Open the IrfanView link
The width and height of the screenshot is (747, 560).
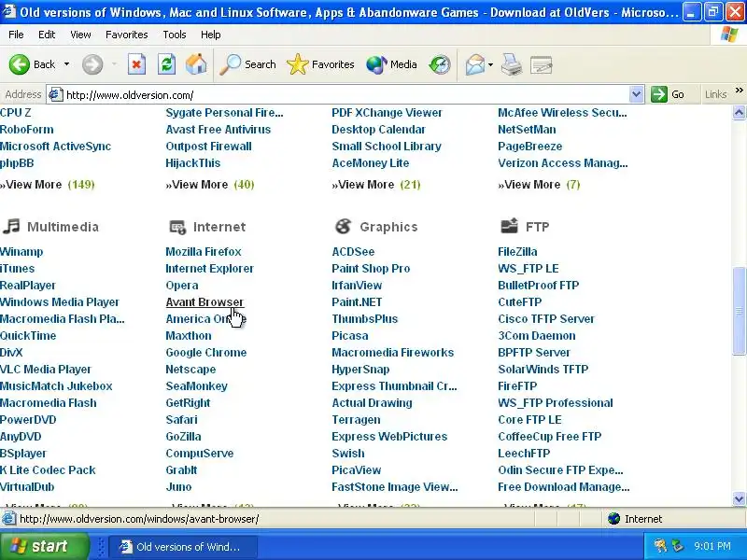click(357, 285)
